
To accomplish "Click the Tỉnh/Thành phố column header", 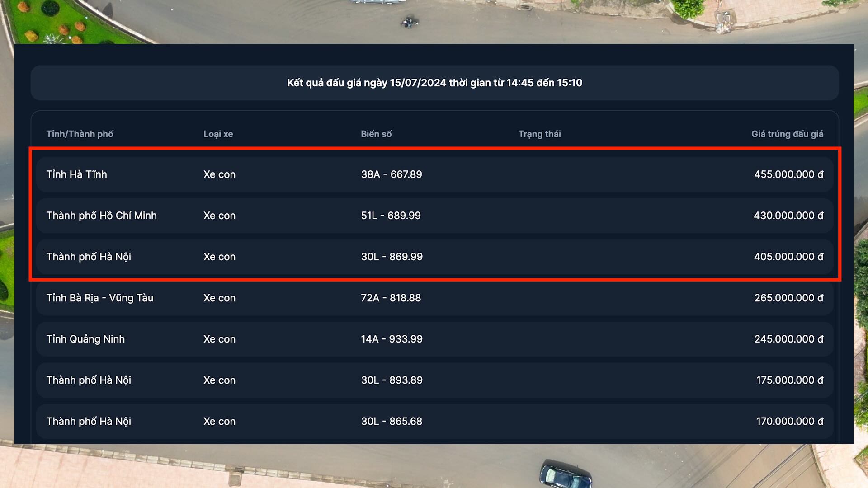I will point(80,134).
